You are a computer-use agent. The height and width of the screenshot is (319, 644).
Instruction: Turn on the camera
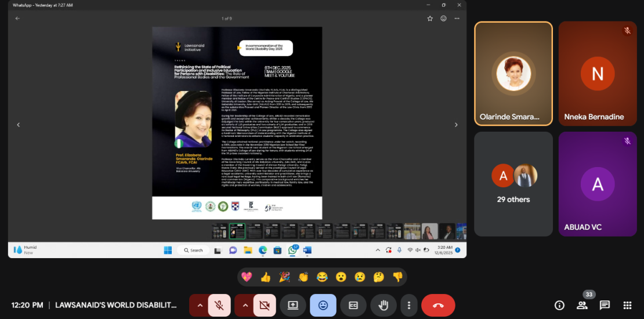tap(265, 305)
